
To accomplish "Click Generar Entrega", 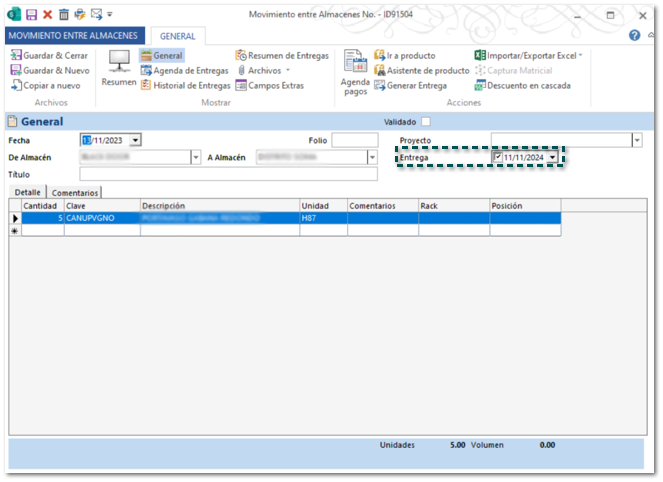I will tap(410, 85).
